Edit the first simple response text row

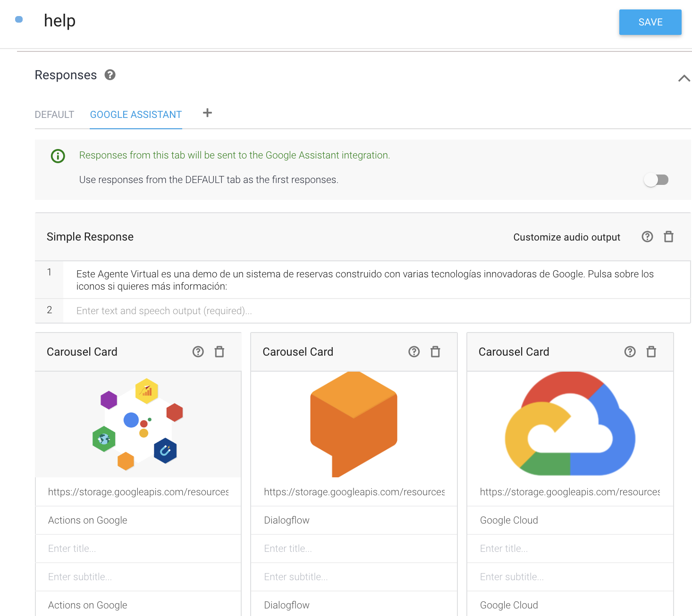coord(377,280)
